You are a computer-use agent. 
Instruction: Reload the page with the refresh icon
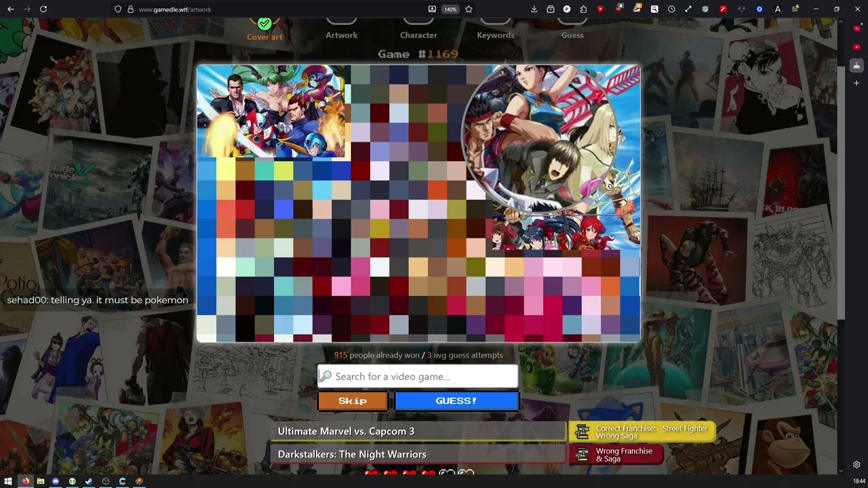coord(43,9)
